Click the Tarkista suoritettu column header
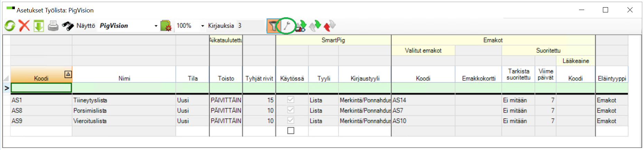 click(x=518, y=74)
